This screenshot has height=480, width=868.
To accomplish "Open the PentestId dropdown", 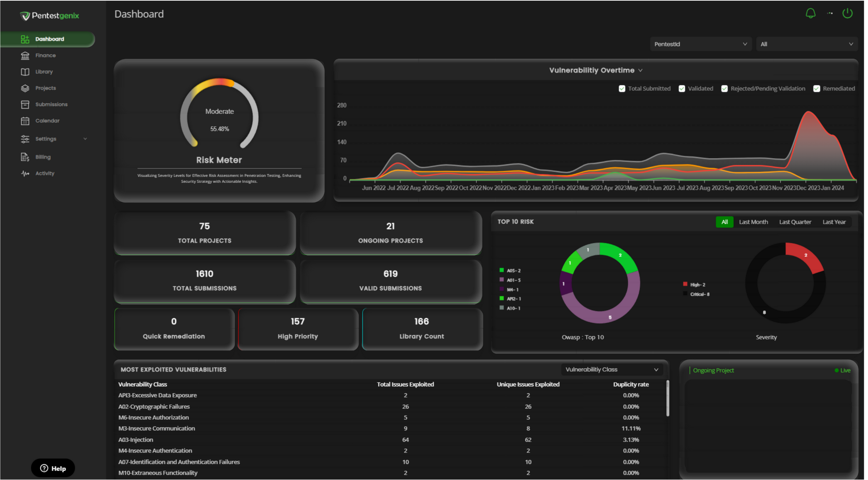I will click(701, 44).
